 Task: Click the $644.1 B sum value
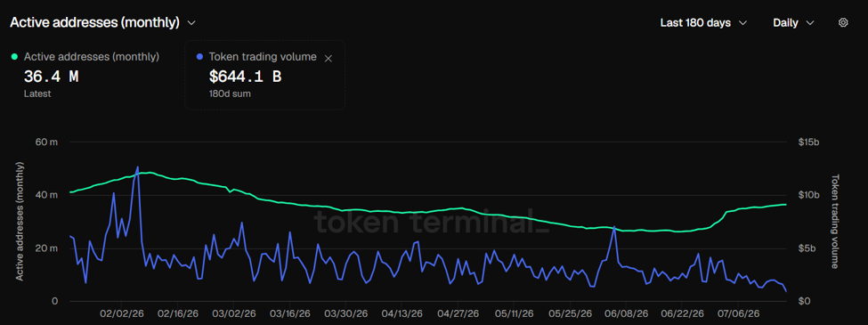(245, 77)
